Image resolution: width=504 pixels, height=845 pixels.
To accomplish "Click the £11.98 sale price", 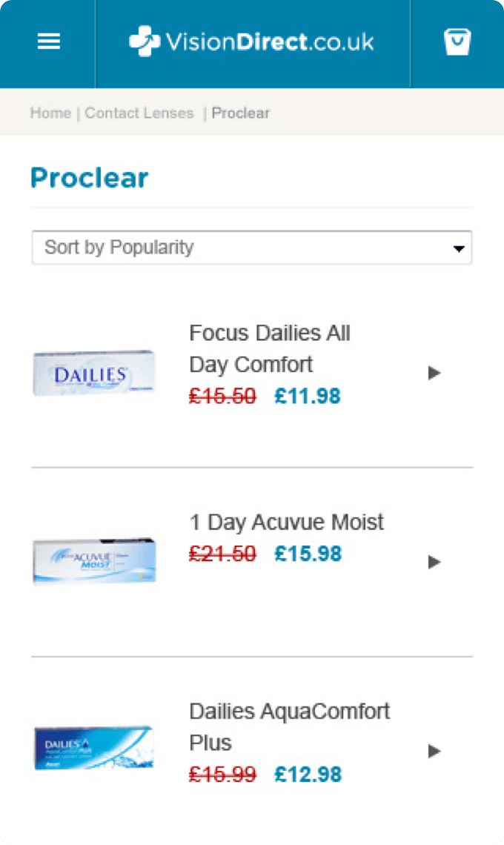I will [x=308, y=396].
